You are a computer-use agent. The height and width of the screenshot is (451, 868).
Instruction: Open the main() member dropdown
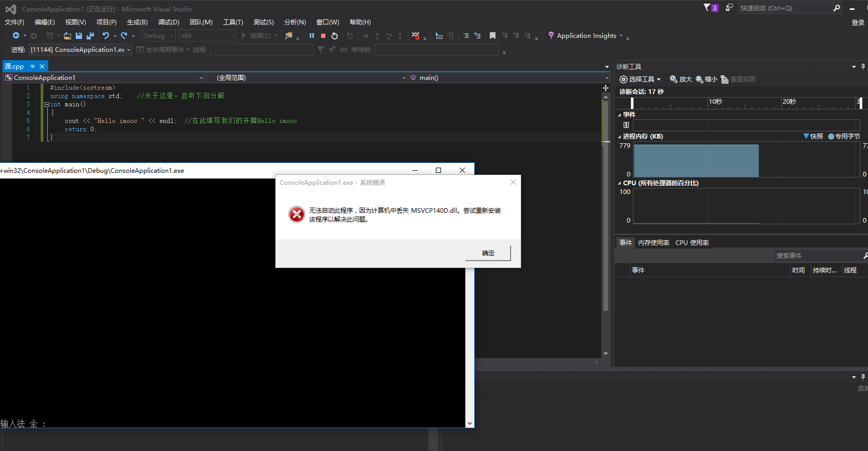[509, 78]
